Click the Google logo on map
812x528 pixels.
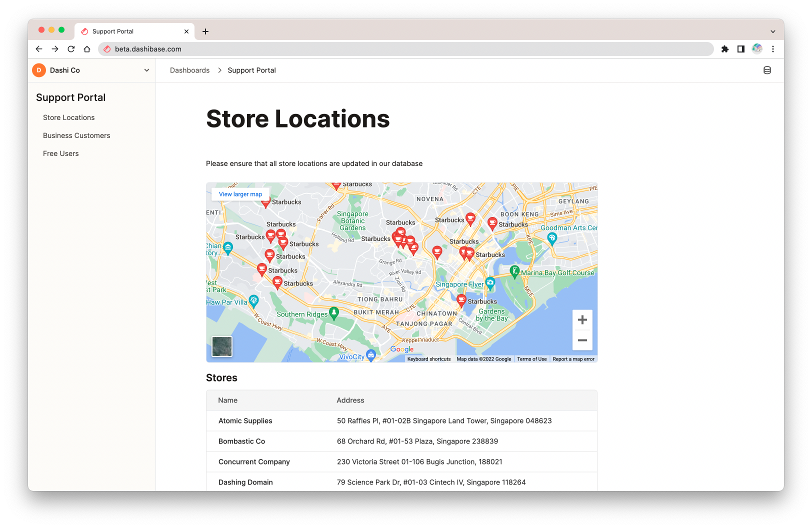click(402, 349)
